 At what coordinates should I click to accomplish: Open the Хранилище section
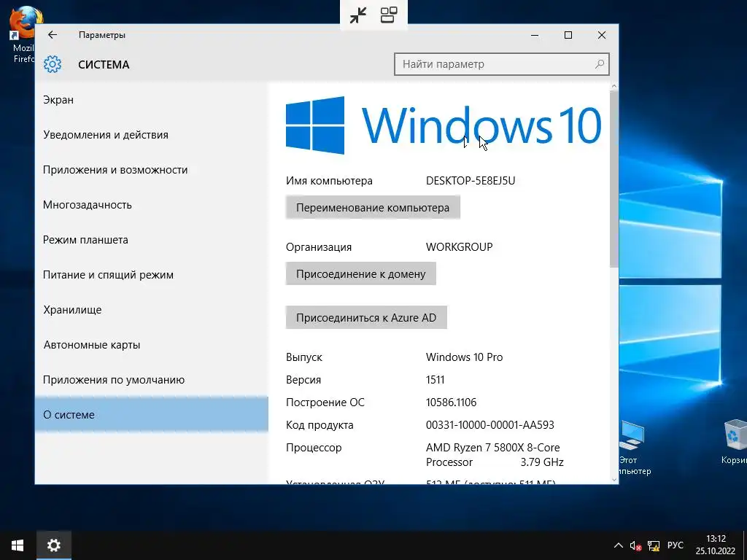pyautogui.click(x=152, y=310)
